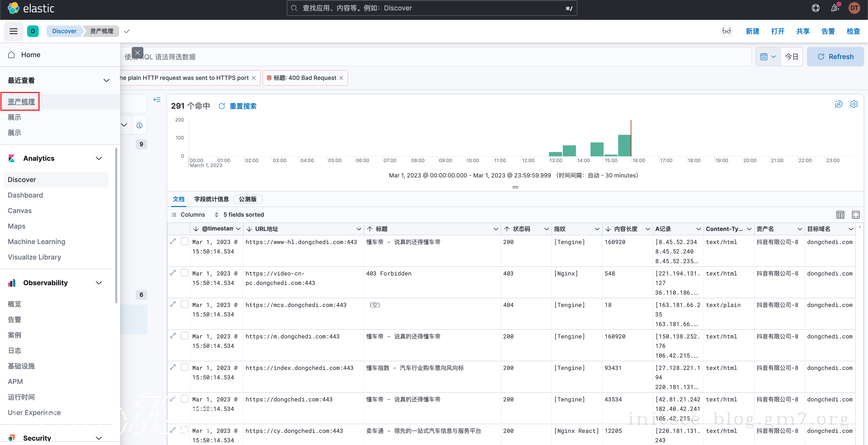Click the chart options gear icon
Screen dimensions: 868x445
click(x=854, y=104)
